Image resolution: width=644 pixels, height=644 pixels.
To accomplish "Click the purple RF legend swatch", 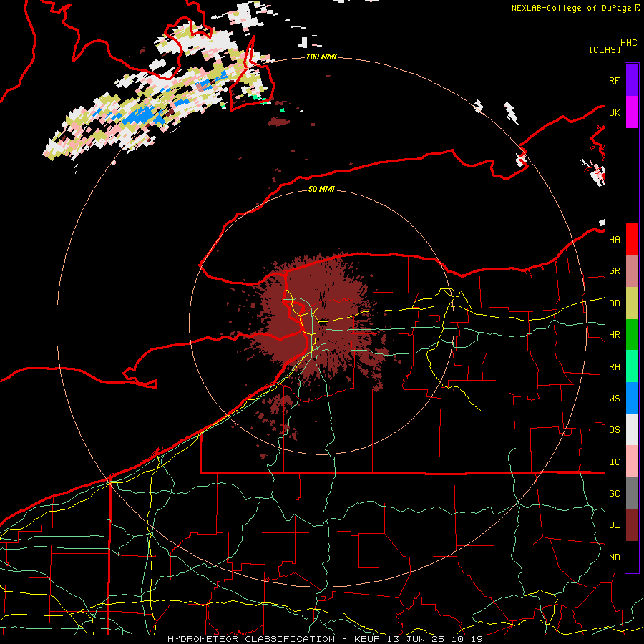I will 632,80.
